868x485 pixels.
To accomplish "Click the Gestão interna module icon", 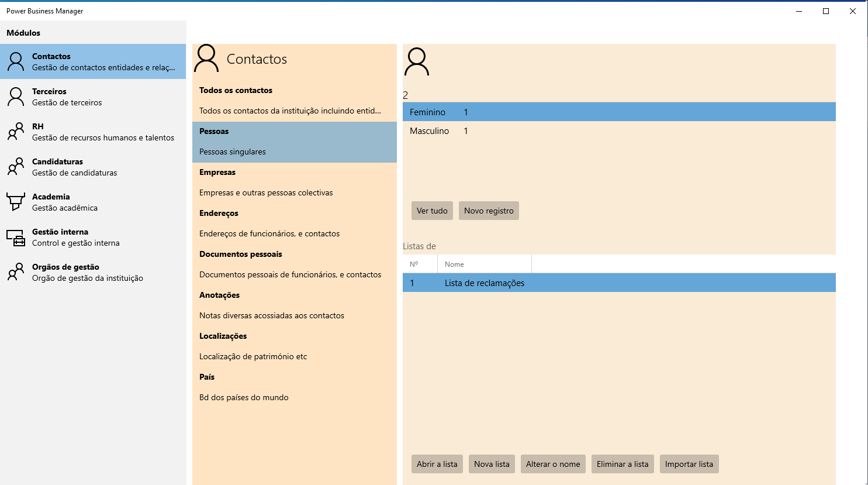I will [16, 238].
